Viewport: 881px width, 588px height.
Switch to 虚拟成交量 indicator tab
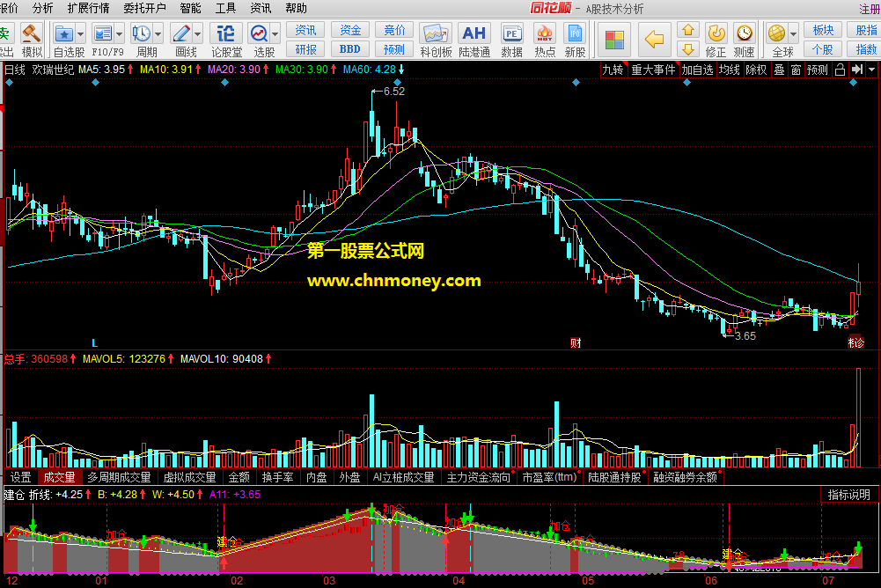(x=190, y=477)
